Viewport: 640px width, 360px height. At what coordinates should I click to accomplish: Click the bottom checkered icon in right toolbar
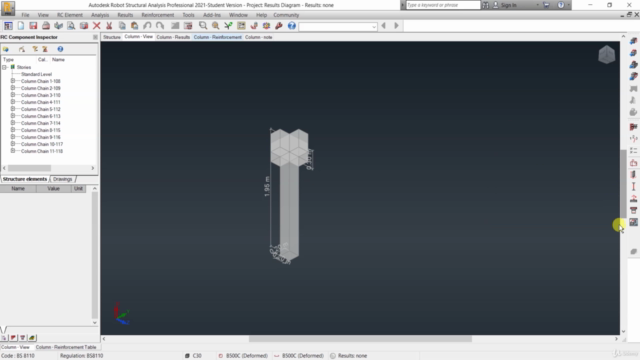pos(633,222)
